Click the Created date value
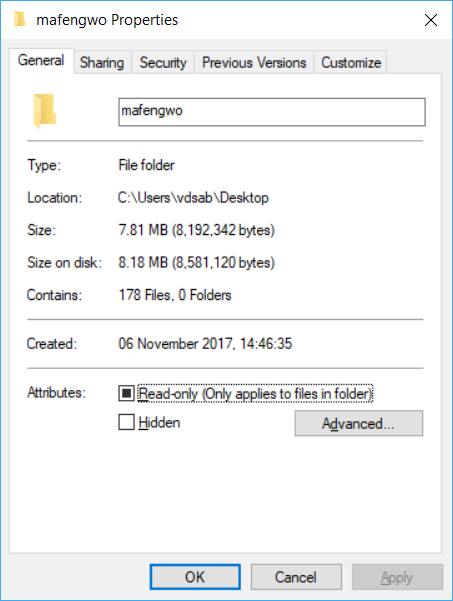453x601 pixels. (205, 343)
